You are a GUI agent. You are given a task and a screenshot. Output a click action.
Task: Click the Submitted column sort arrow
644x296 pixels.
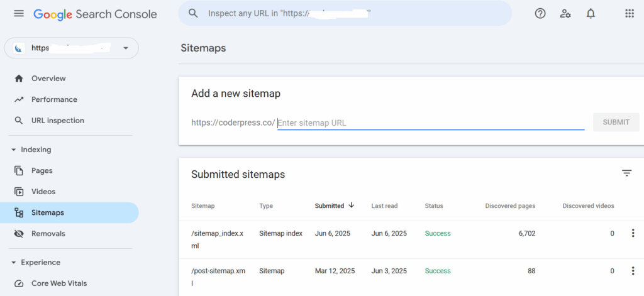click(x=351, y=206)
